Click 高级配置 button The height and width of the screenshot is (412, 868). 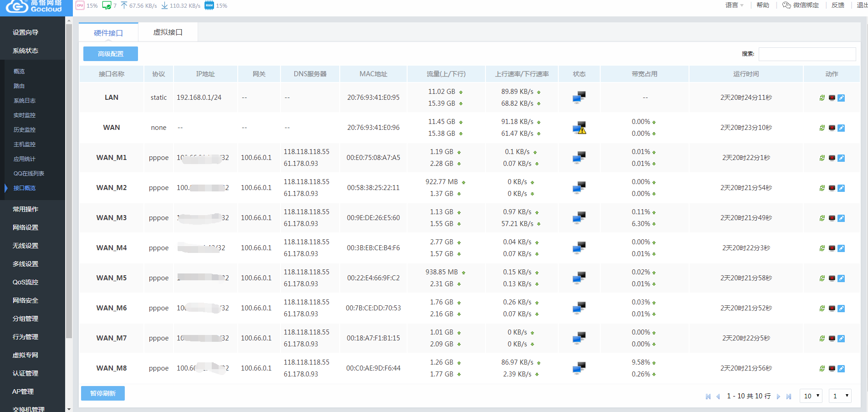111,54
